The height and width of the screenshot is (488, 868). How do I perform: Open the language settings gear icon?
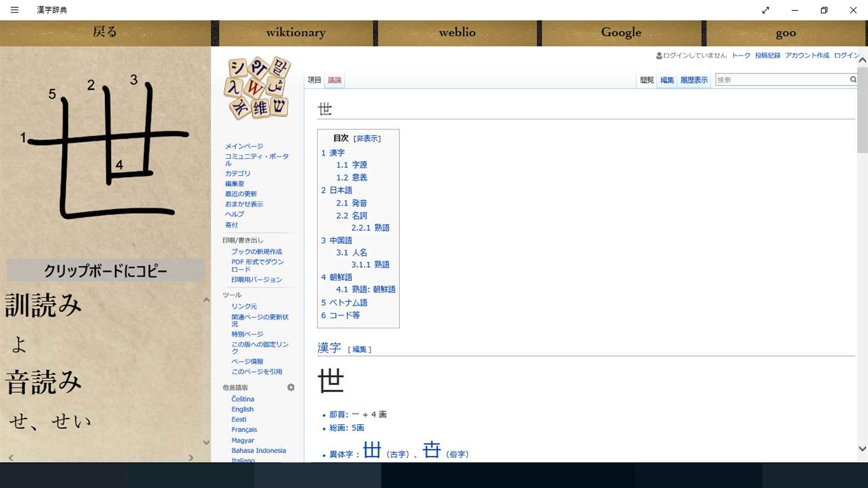291,387
